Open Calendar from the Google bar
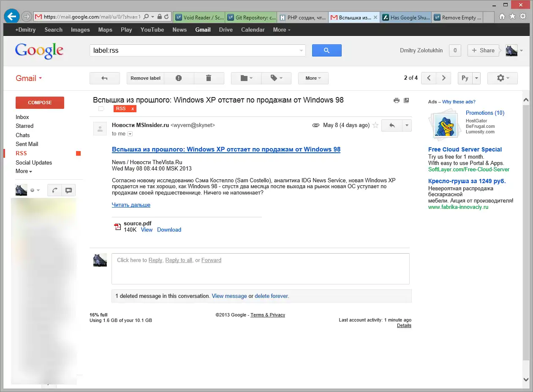 coord(253,30)
